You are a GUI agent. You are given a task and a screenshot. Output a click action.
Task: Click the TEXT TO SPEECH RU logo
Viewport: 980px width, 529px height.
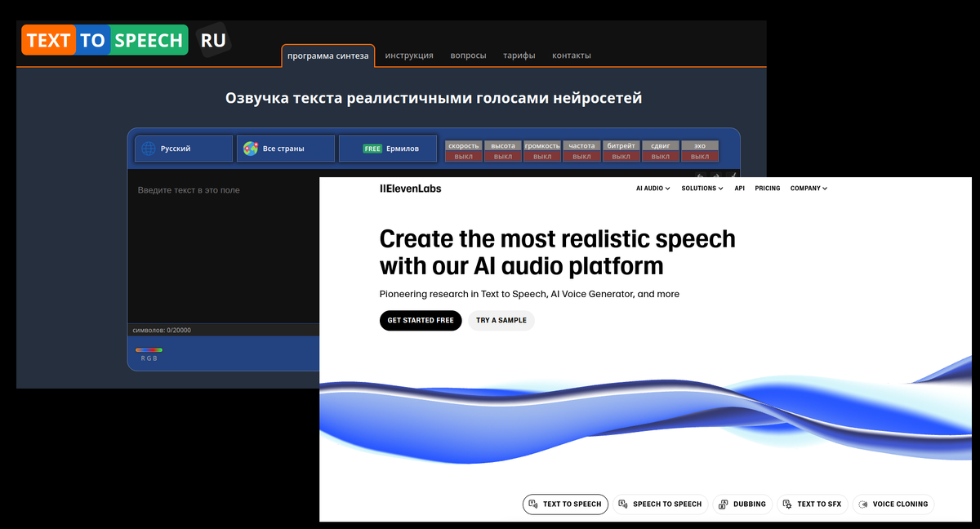(x=126, y=40)
